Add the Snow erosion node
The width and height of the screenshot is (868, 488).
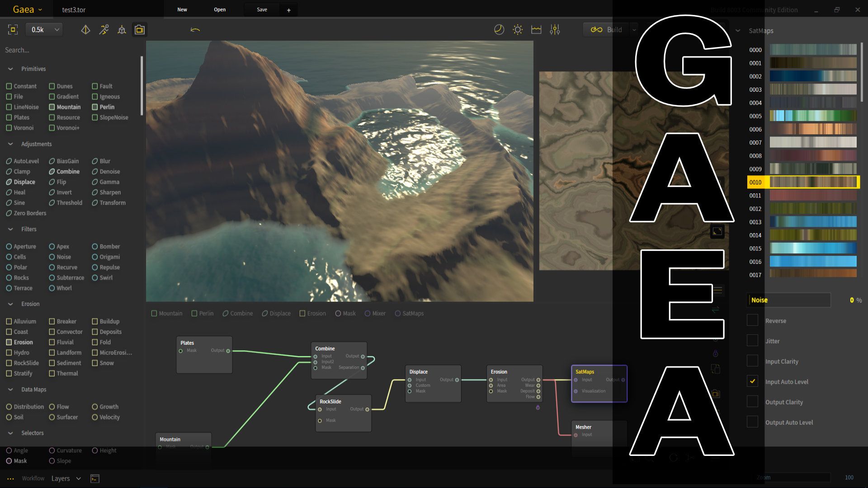(x=103, y=363)
